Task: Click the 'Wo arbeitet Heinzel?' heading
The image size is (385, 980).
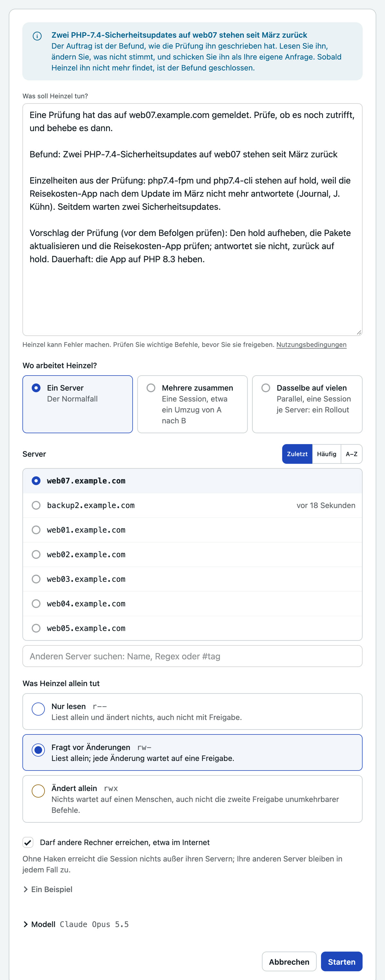Action: point(60,366)
